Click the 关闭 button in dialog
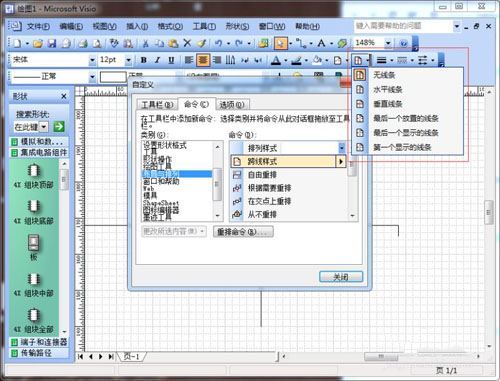500x381 pixels. (341, 277)
